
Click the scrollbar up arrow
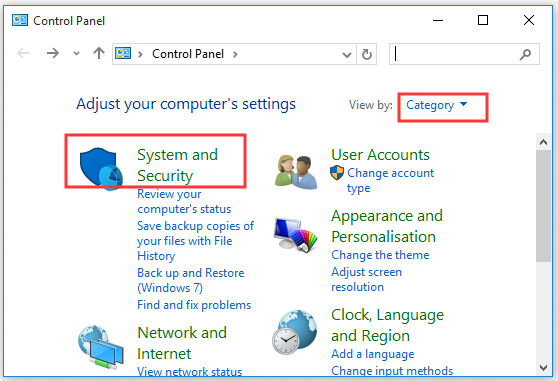click(543, 142)
